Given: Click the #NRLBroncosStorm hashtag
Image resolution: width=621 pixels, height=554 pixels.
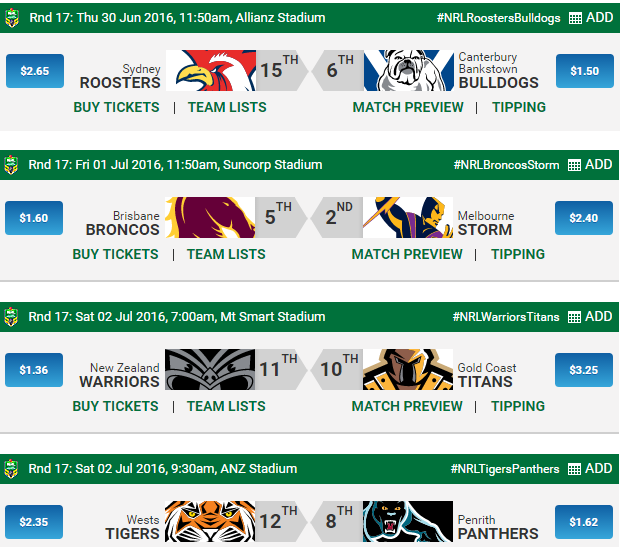Looking at the screenshot, I should pyautogui.click(x=506, y=165).
